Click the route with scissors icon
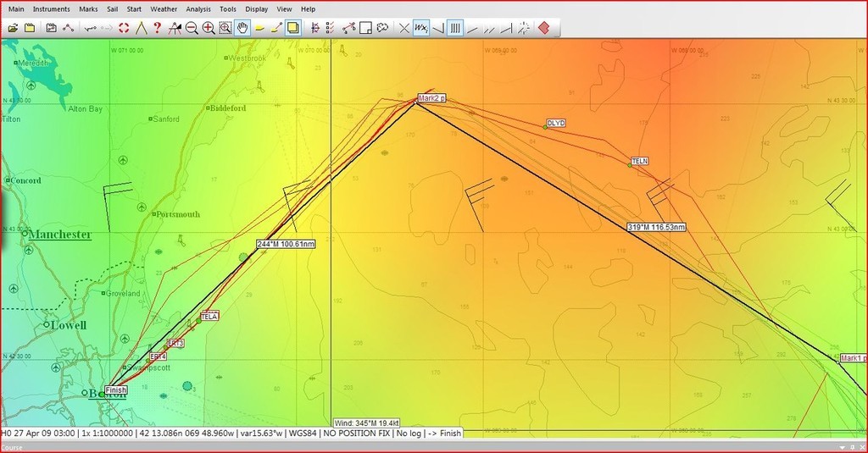This screenshot has width=868, height=453. point(348,28)
